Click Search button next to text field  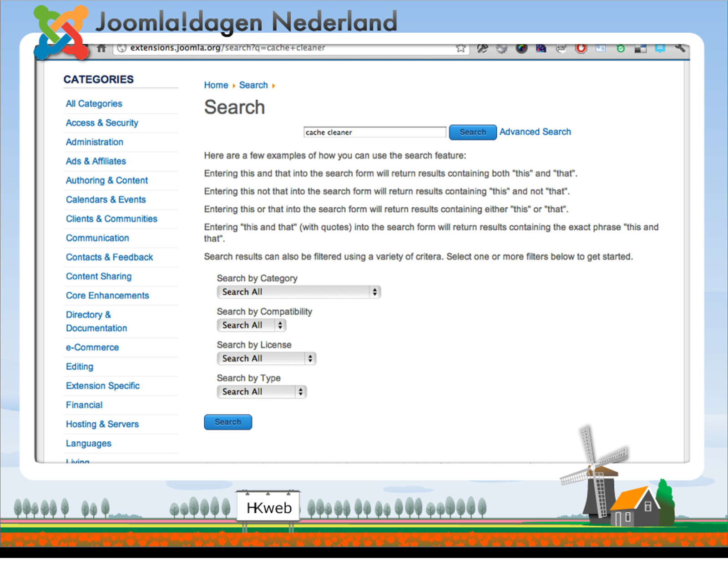click(x=473, y=132)
